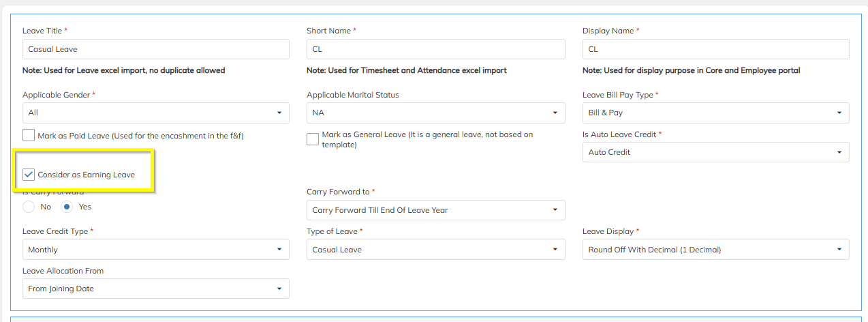Uncheck Consider as Earning Leave
Image resolution: width=868 pixels, height=322 pixels.
point(29,175)
